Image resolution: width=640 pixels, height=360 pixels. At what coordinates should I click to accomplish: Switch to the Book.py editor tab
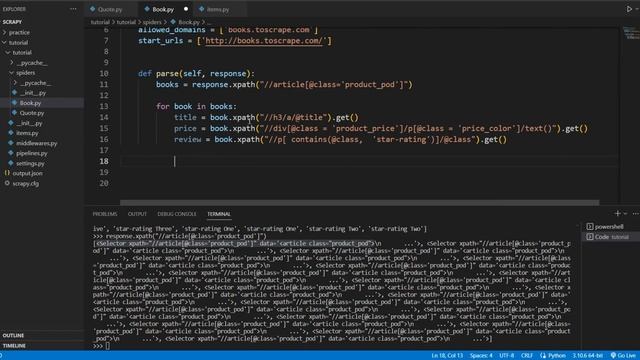tap(163, 9)
